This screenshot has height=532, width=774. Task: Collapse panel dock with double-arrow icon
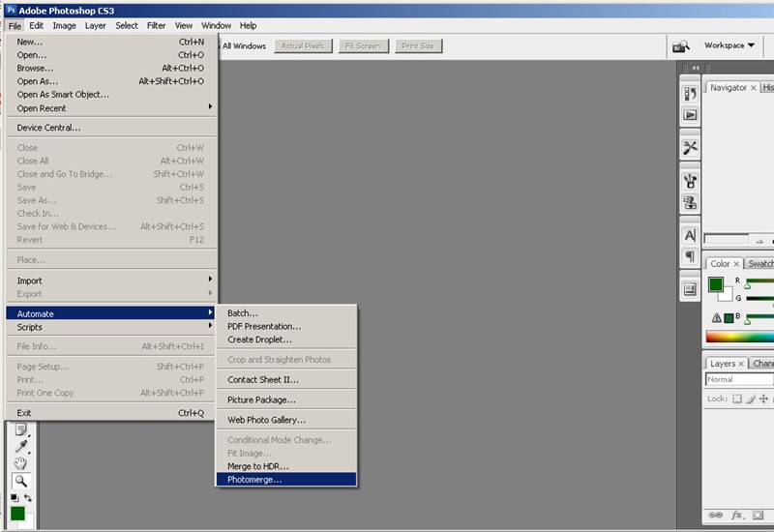pos(696,68)
